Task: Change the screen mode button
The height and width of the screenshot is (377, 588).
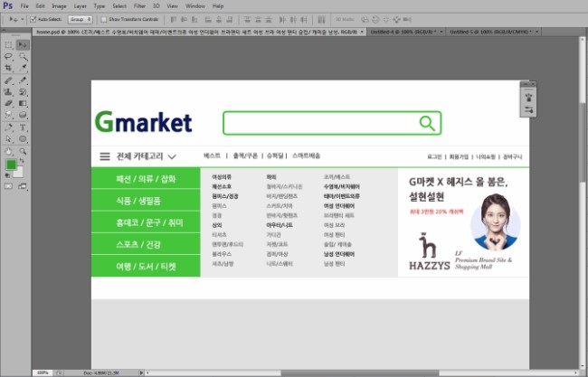Action: (23, 186)
